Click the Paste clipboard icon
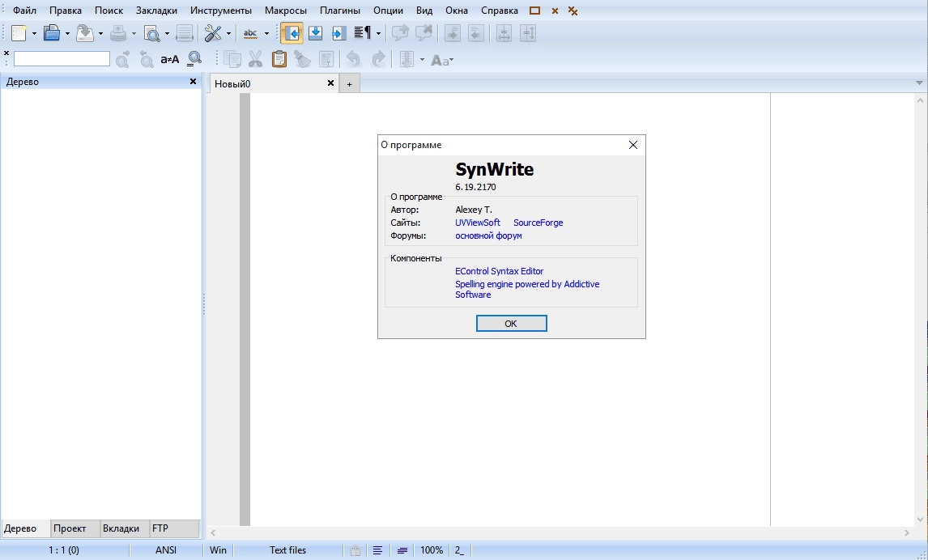The height and width of the screenshot is (560, 928). click(x=279, y=59)
